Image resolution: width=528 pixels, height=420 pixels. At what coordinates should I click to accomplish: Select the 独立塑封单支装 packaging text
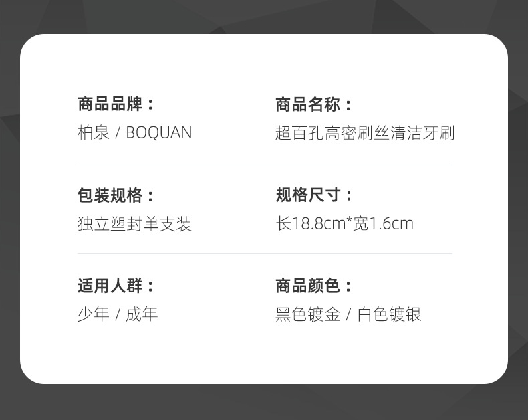click(134, 223)
